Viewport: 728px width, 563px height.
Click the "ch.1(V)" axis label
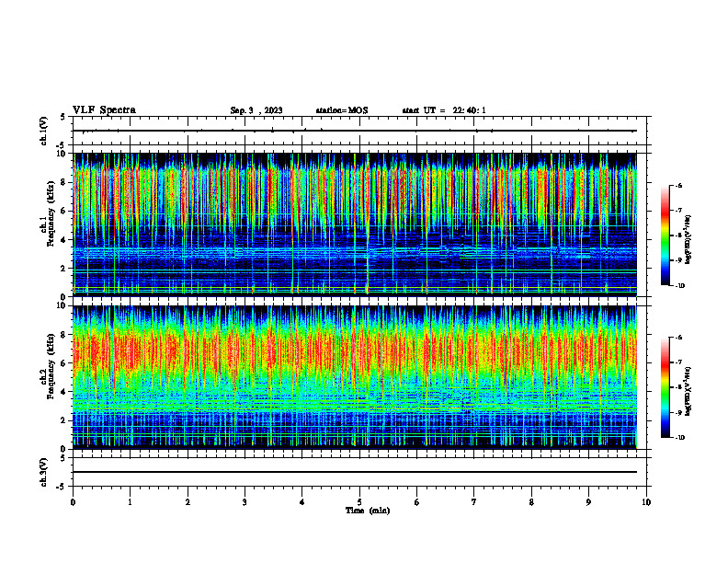(x=44, y=131)
